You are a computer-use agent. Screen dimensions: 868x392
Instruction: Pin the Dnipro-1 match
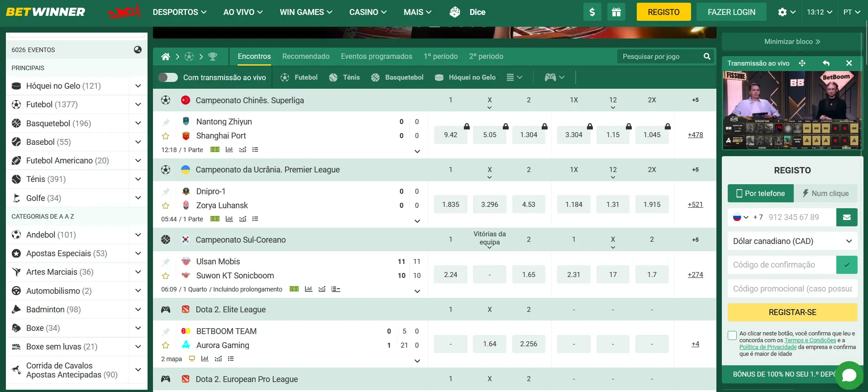coord(166,191)
